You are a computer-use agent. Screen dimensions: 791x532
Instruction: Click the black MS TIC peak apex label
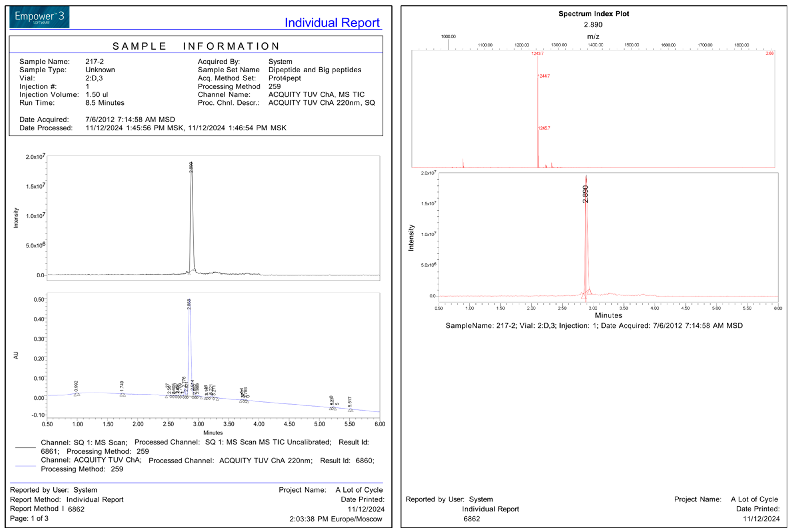tap(191, 167)
